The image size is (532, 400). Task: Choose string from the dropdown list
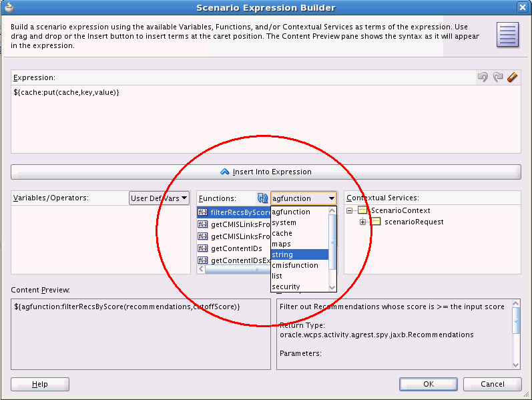click(300, 254)
